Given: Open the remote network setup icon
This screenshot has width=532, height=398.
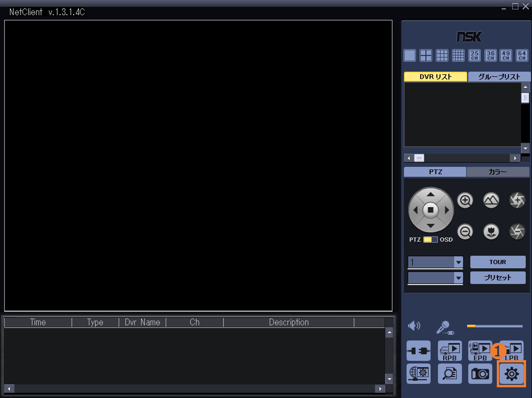Looking at the screenshot, I should [419, 373].
